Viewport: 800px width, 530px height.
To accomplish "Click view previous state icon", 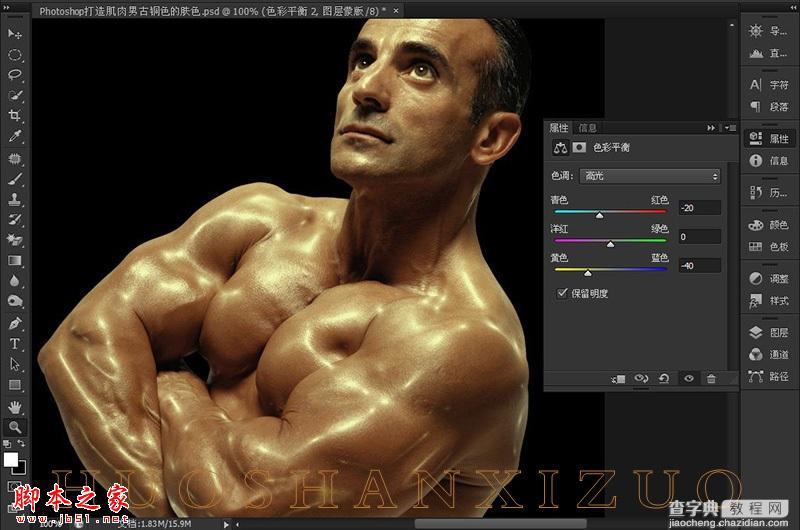I will tap(641, 378).
